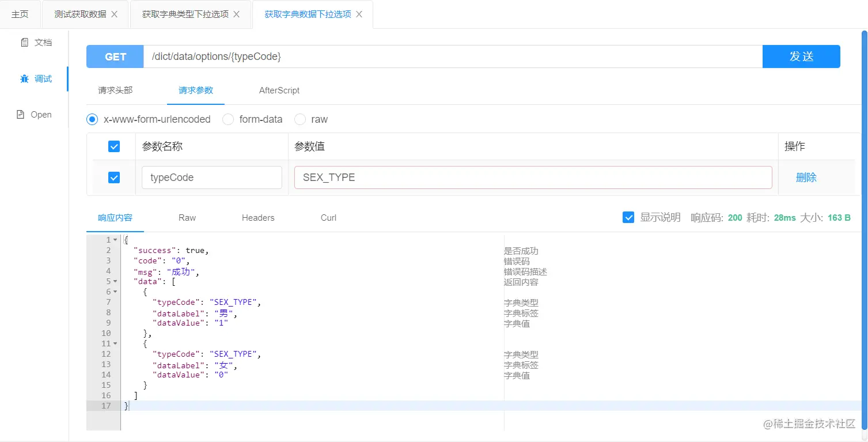This screenshot has width=868, height=442.
Task: Switch to the Raw response tab
Action: point(187,218)
